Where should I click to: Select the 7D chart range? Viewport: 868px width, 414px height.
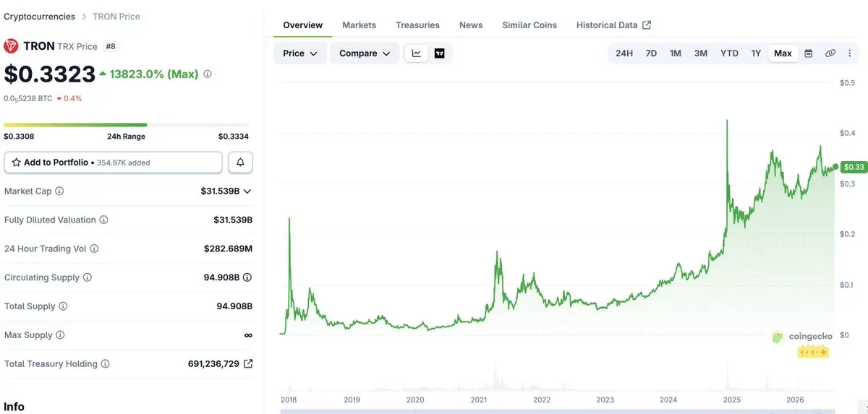point(651,53)
